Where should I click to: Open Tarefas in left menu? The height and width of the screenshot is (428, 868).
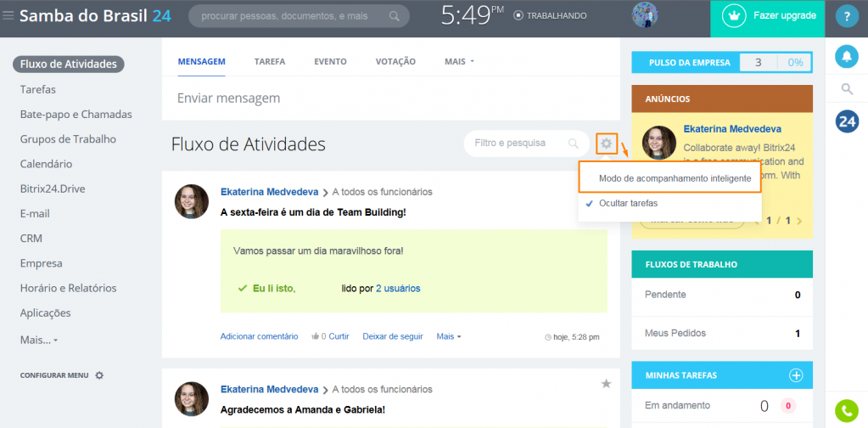(x=37, y=89)
